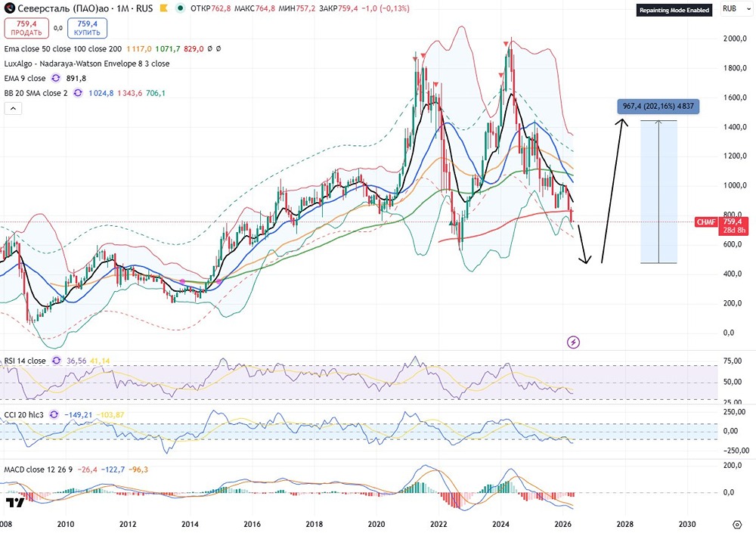This screenshot has height=533, width=756.
Task: Click the TradingView logo in bottom-left corner
Action: (15, 503)
